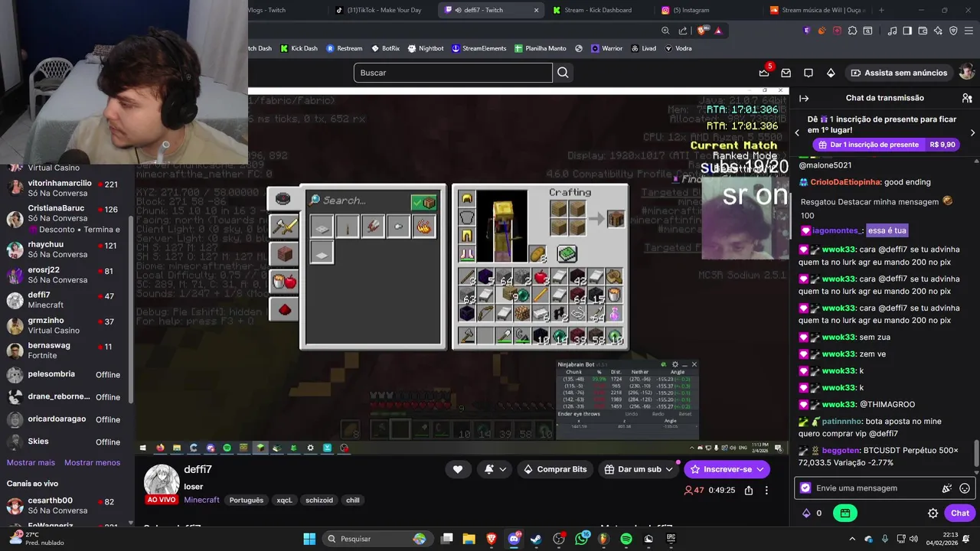Open Spotify from Windows taskbar
This screenshot has width=980, height=551.
[x=626, y=539]
